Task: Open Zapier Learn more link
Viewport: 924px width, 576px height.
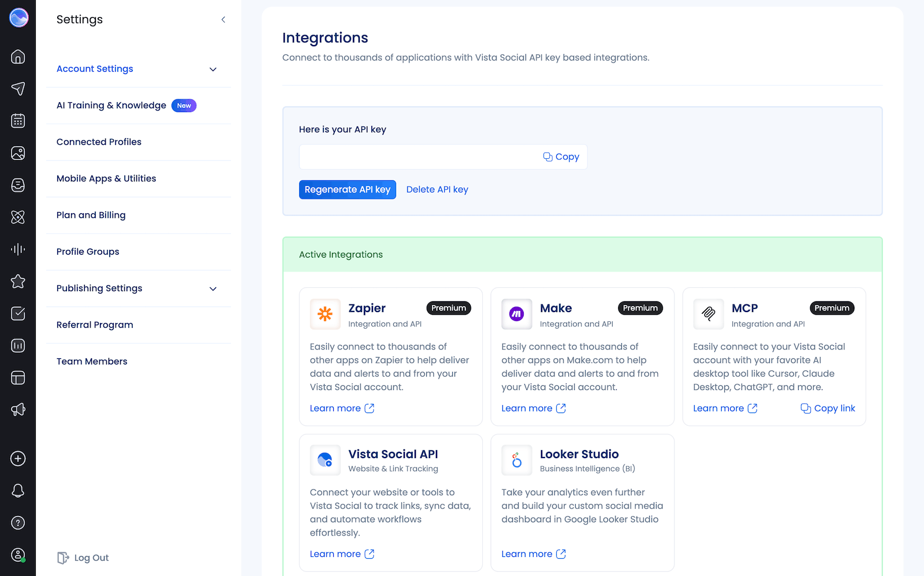Action: 342,408
